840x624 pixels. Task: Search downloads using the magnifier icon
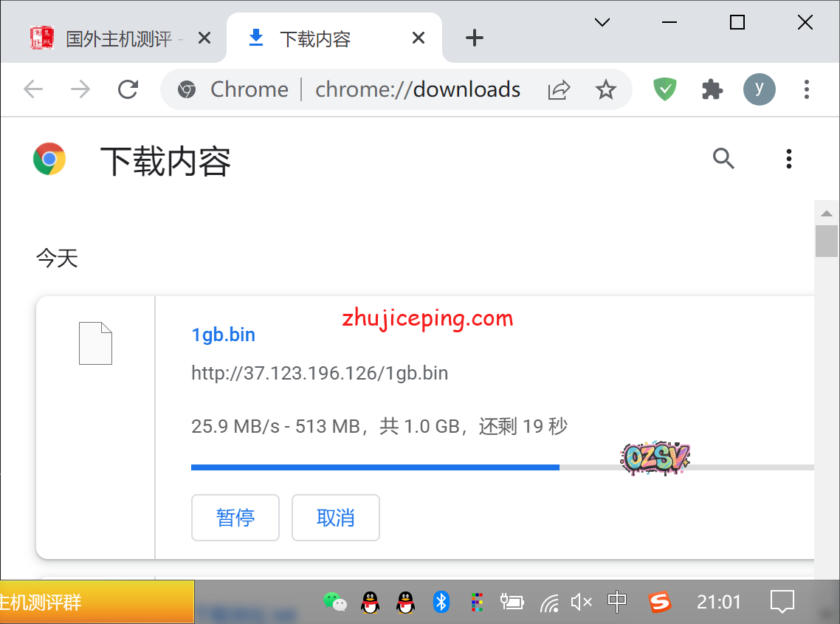tap(723, 158)
